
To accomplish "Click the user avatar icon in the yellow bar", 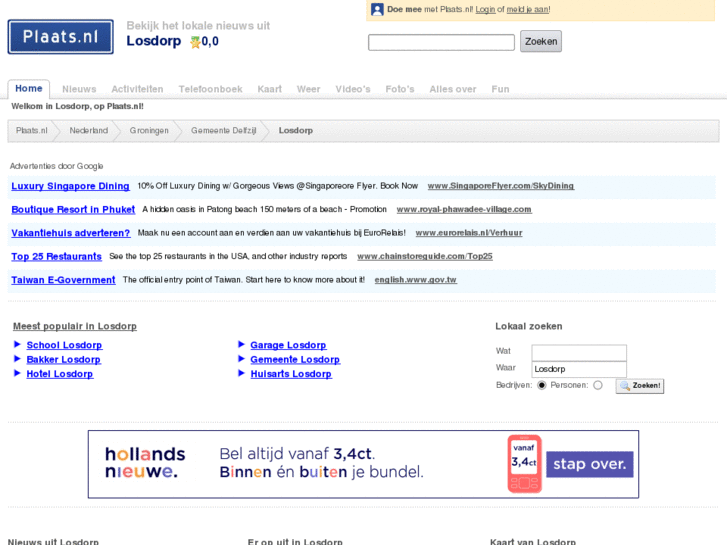I will point(377,9).
